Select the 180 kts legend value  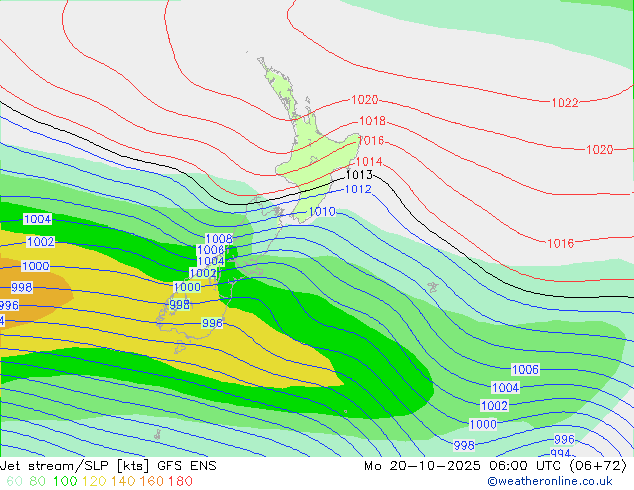pos(180,481)
